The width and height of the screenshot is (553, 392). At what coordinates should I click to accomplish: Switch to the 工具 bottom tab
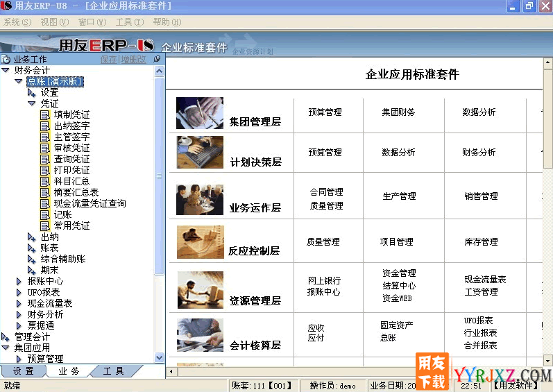pos(114,371)
